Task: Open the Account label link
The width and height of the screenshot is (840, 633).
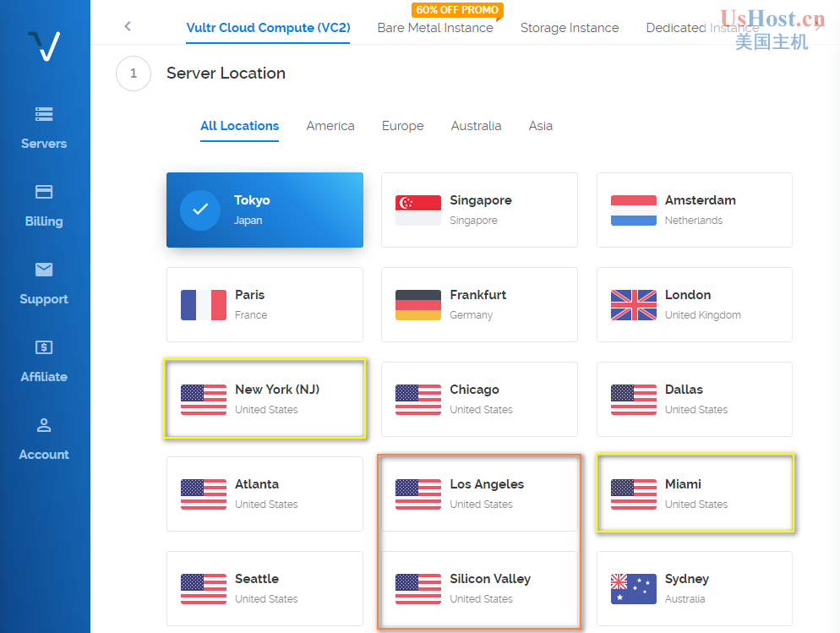Action: tap(44, 455)
